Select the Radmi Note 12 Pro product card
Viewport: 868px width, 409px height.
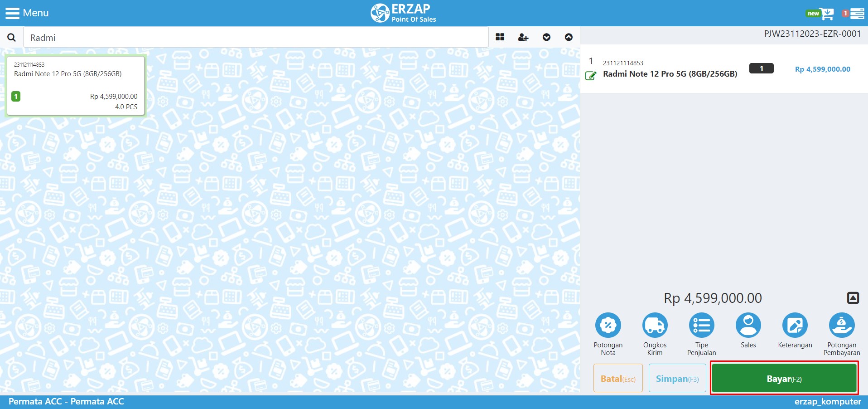click(x=76, y=86)
